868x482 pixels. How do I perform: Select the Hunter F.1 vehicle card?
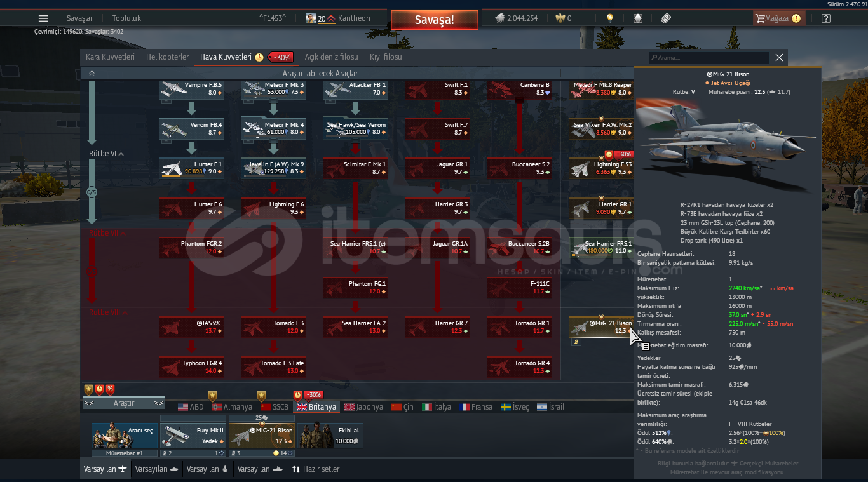pos(192,168)
